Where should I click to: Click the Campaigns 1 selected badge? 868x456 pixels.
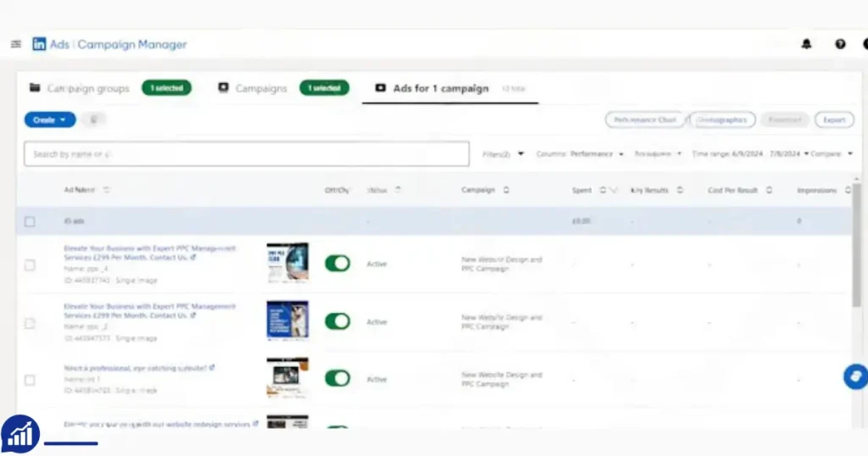point(325,87)
